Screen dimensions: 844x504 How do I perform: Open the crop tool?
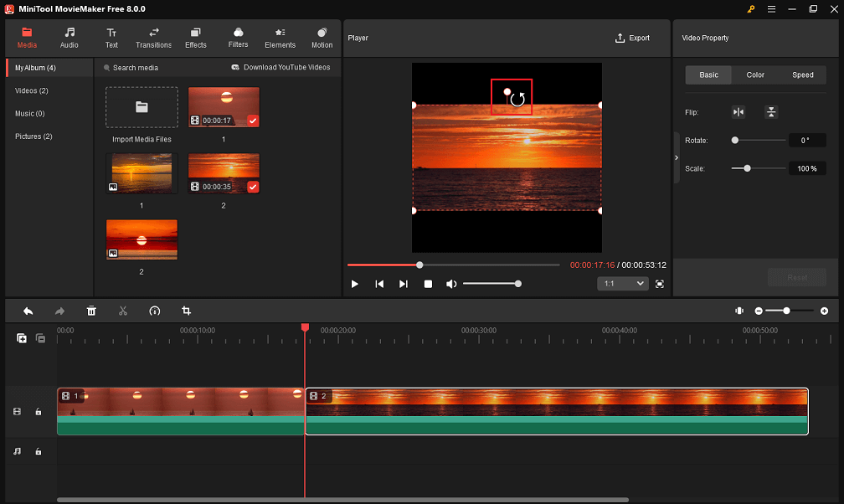[186, 311]
